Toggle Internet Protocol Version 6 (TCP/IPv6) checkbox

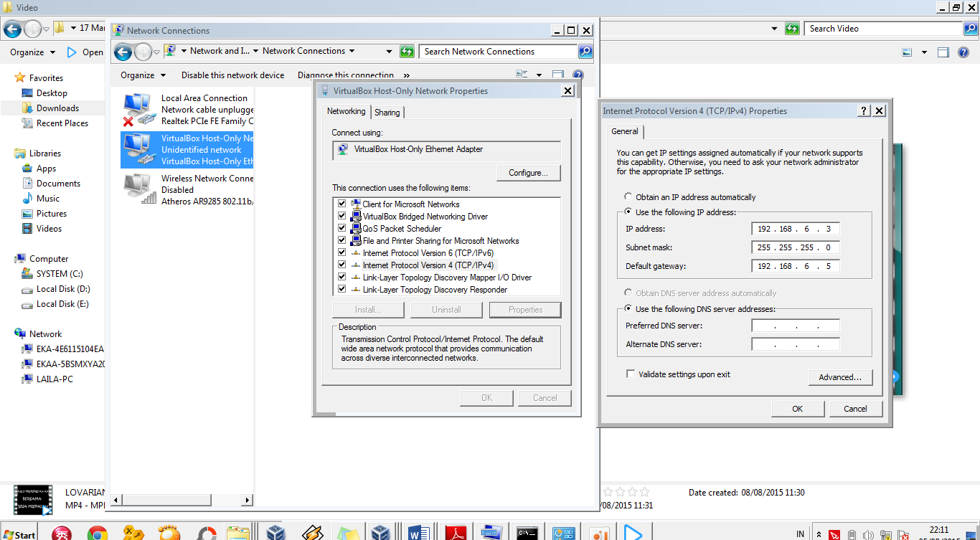pyautogui.click(x=341, y=253)
